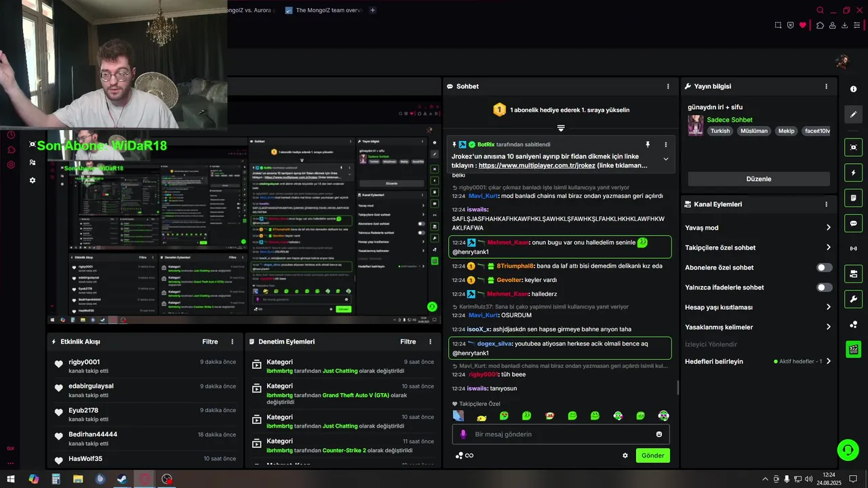Toggle the chat bubble panel icon
The image size is (868, 488).
(853, 223)
